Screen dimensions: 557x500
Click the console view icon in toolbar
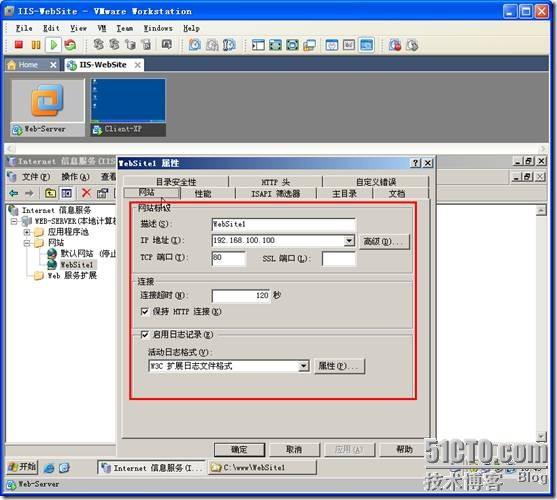(332, 45)
